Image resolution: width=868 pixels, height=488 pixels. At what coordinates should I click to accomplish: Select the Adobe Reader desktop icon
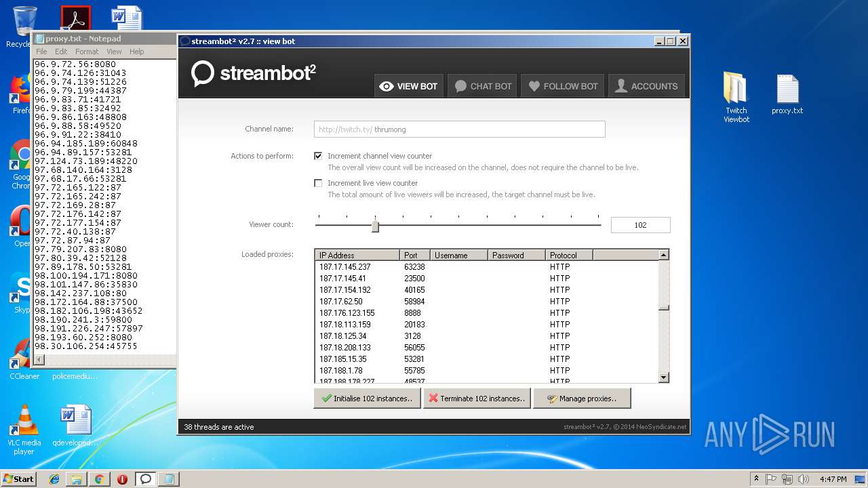tap(75, 18)
